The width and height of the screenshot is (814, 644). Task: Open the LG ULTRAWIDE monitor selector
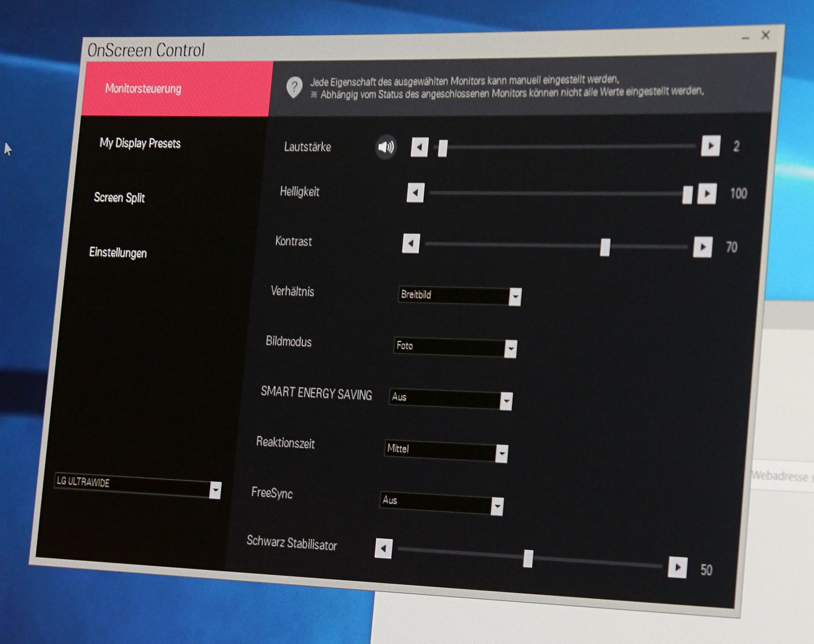coord(137,486)
